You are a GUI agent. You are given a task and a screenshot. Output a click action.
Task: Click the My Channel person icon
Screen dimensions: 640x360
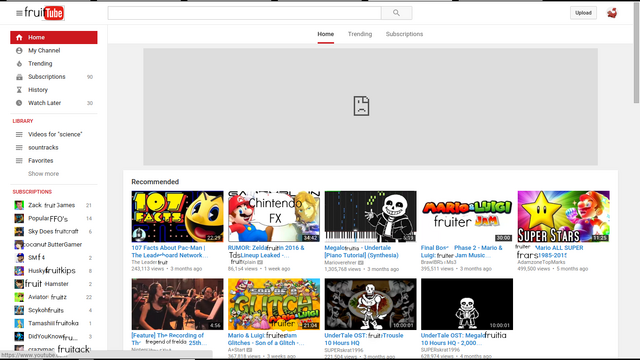click(x=19, y=51)
